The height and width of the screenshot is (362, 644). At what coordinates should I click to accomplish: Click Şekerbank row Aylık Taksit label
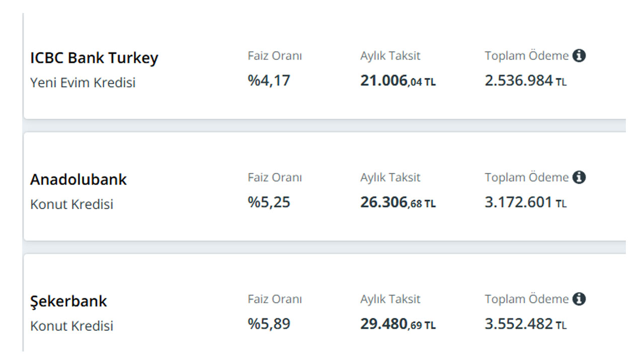point(390,299)
